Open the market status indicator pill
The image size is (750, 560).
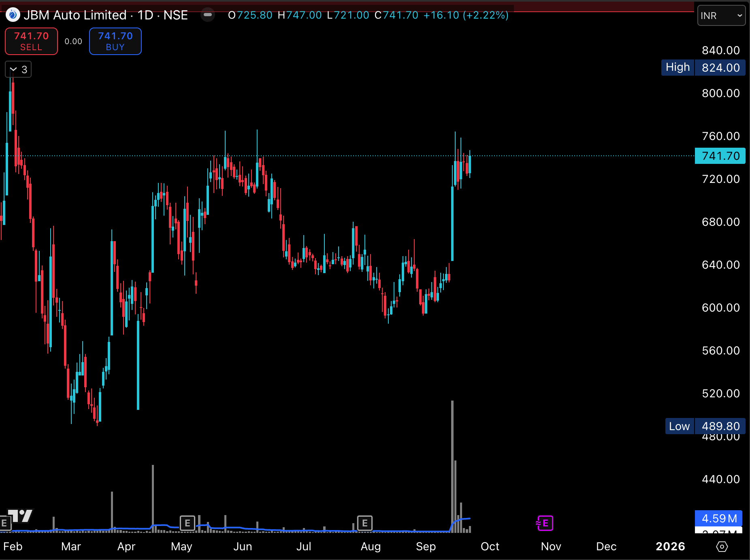pos(208,15)
